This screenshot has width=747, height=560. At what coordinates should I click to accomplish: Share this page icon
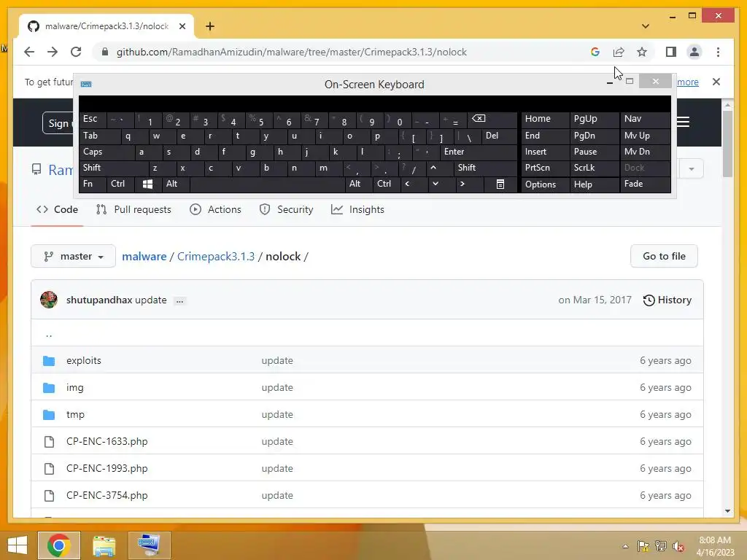pyautogui.click(x=619, y=52)
